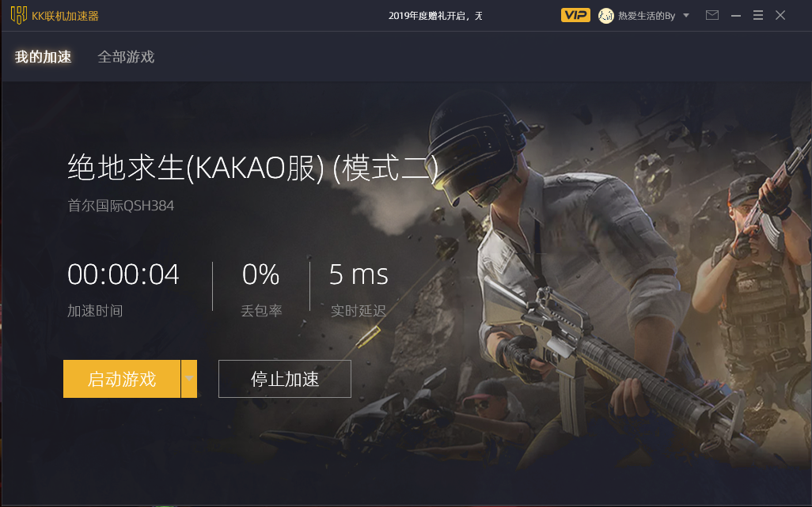Open the hamburger main menu icon

(757, 15)
